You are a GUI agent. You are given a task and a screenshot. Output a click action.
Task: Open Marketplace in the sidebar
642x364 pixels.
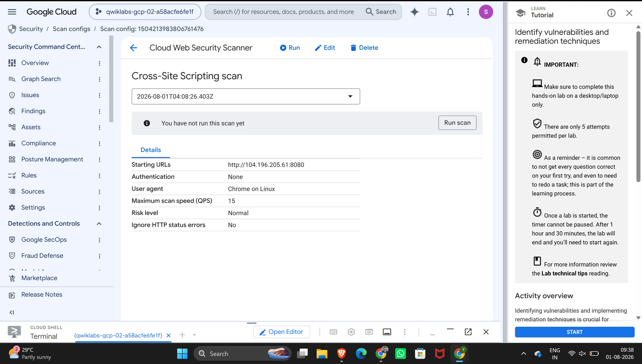click(39, 278)
